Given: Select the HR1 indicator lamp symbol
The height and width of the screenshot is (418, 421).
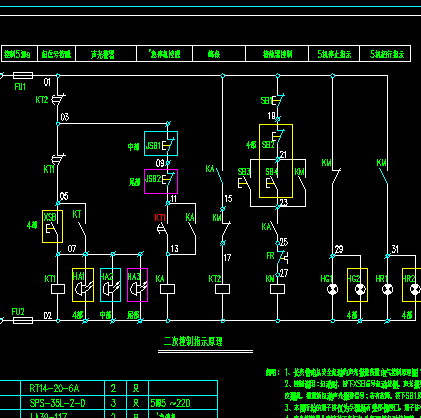Looking at the screenshot, I should 387,289.
